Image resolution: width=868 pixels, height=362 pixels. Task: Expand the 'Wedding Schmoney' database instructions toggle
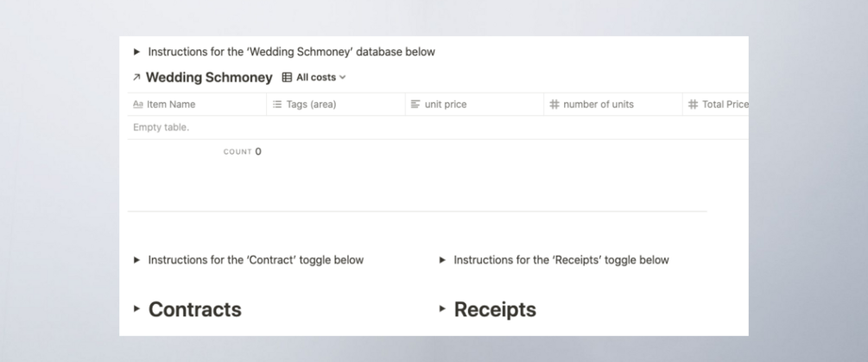[x=136, y=52]
